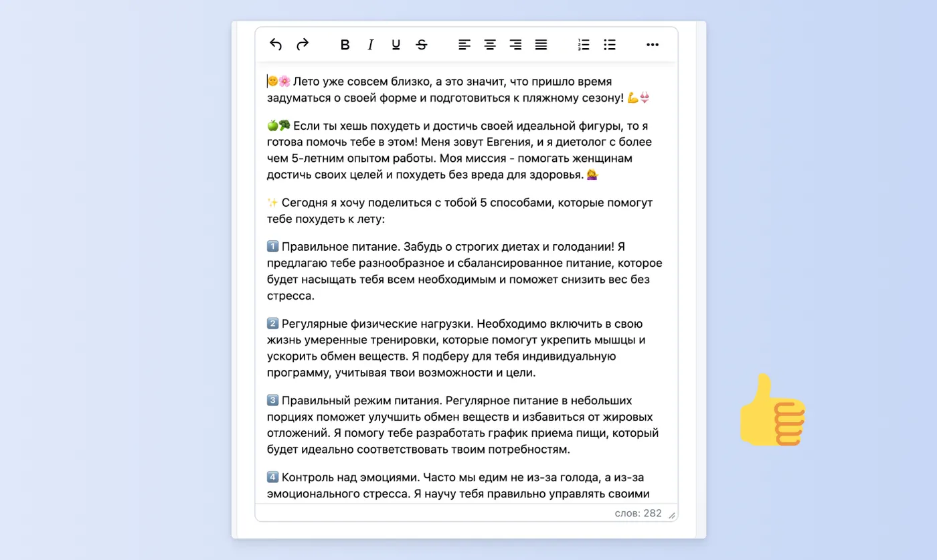
Task: Justify the text
Action: tap(541, 45)
